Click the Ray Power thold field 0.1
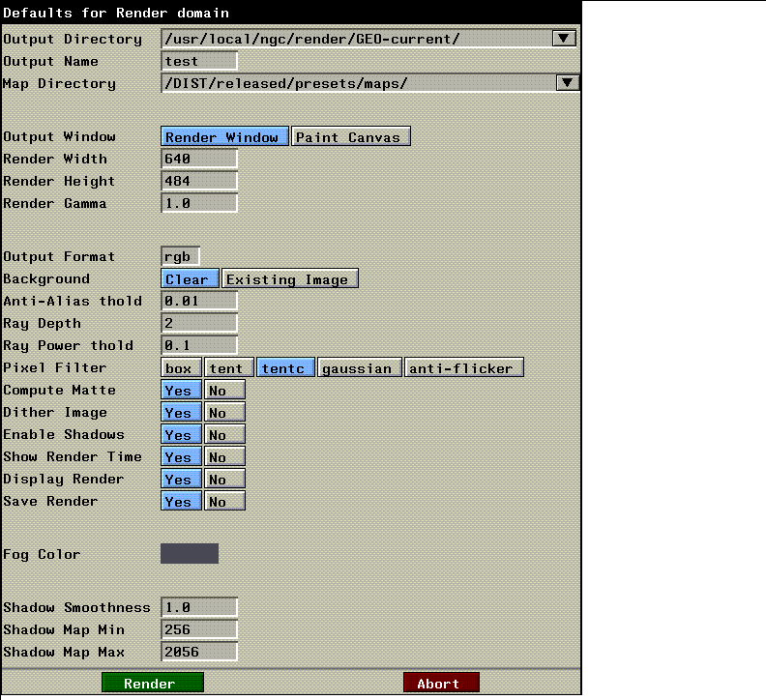The height and width of the screenshot is (700, 766). 199,345
